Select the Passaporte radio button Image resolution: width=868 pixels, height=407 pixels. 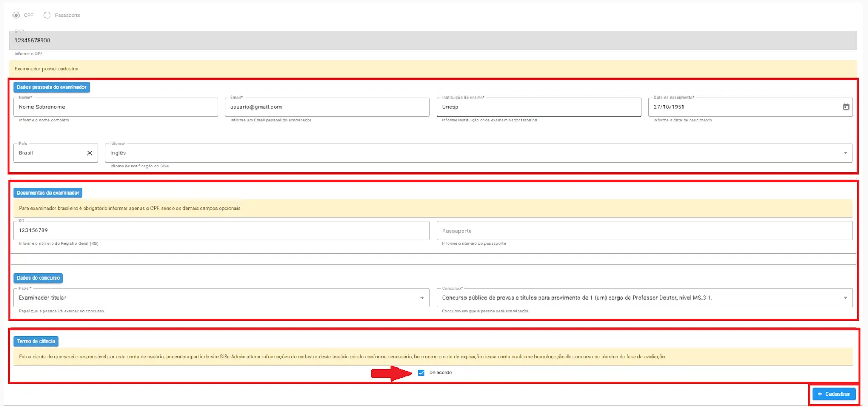point(47,15)
